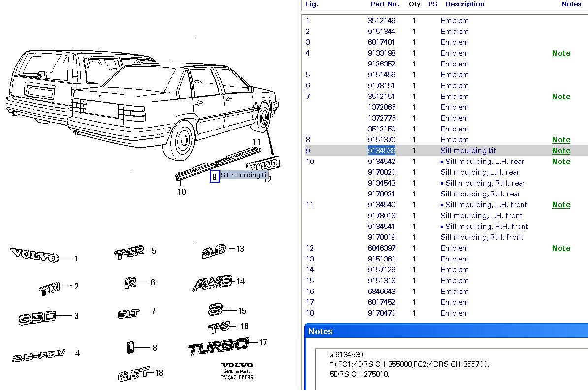The height and width of the screenshot is (391, 588).
Task: Click the PV 840 68099 diagram reference text
Action: pos(236,378)
